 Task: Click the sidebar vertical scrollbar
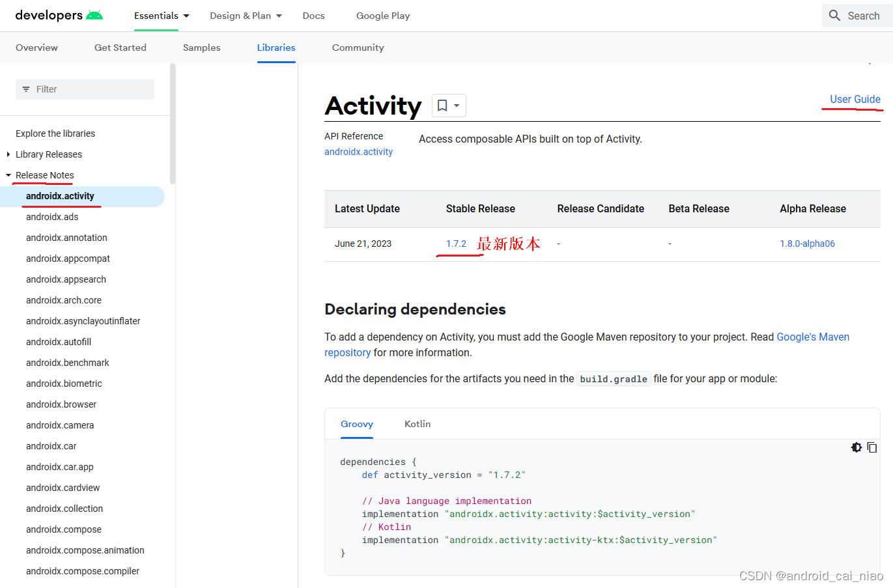tap(173, 124)
